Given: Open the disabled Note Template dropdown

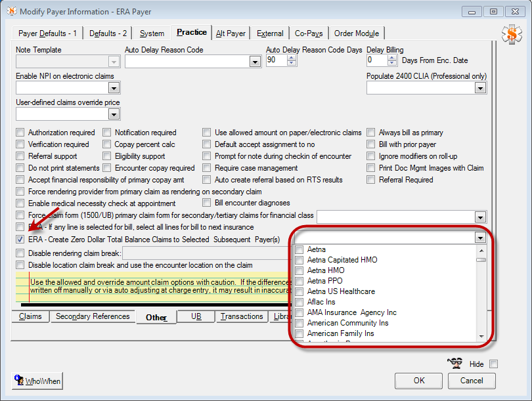Looking at the screenshot, I should 114,62.
